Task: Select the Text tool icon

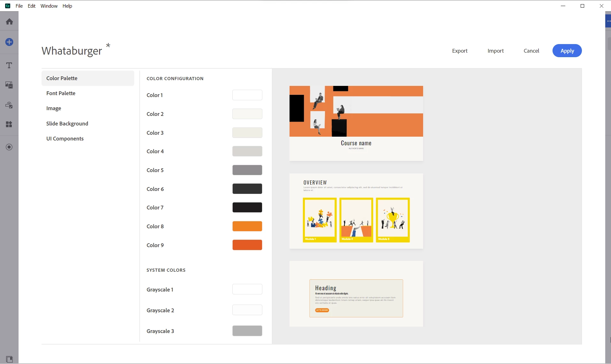Action: [x=9, y=65]
